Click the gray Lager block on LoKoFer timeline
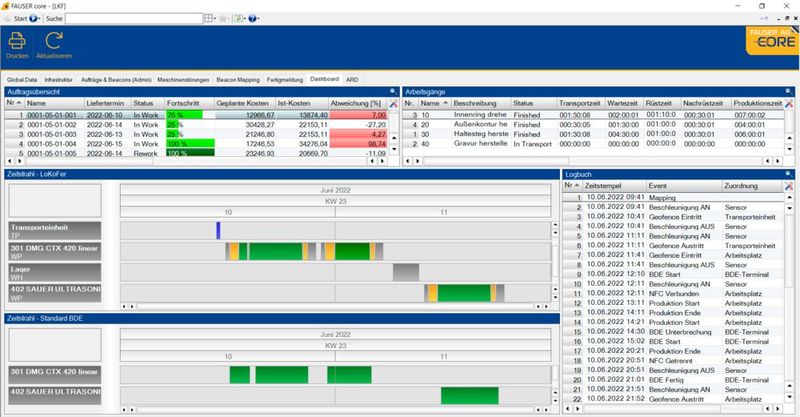Screen dimensions: 800x417 click(x=406, y=272)
